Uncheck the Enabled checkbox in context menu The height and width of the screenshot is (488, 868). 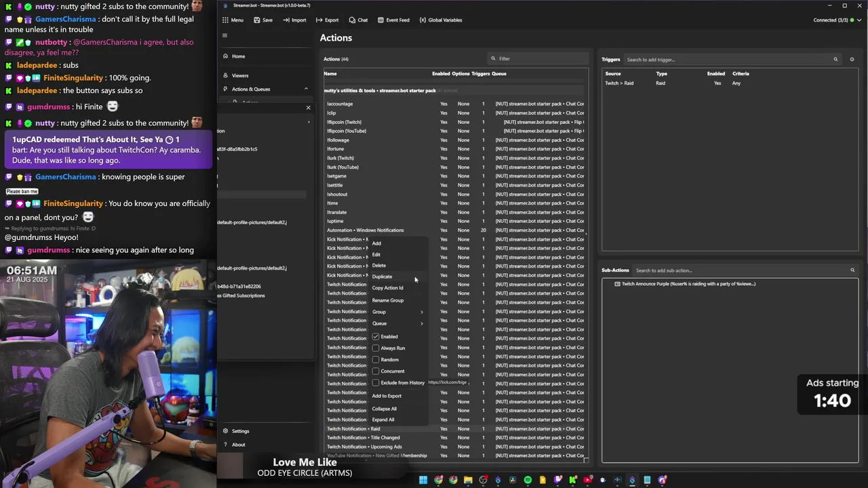point(376,337)
